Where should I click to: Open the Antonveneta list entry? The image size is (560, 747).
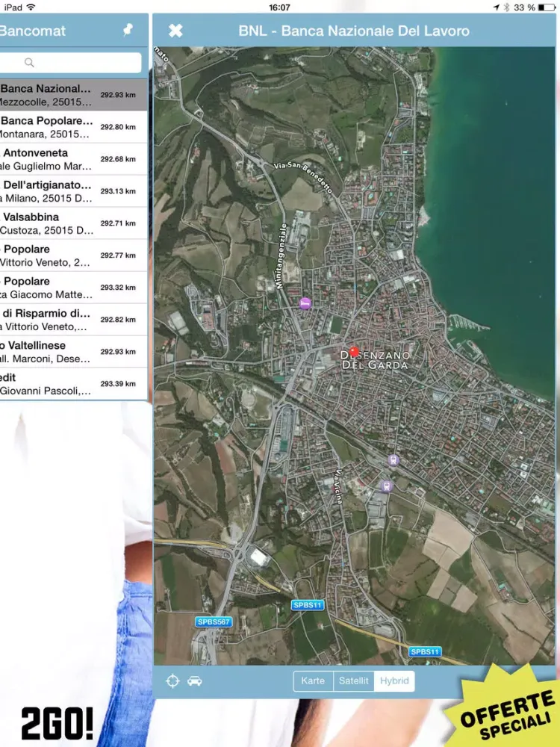point(74,159)
